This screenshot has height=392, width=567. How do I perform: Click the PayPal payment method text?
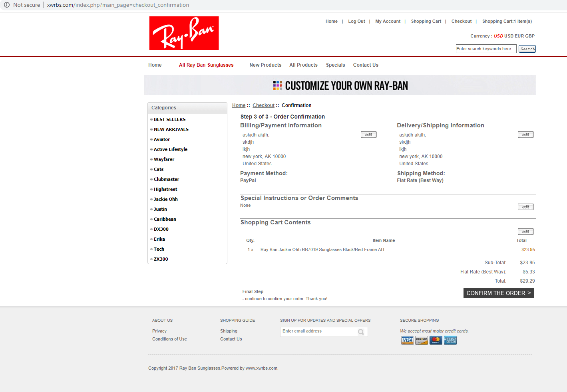[248, 180]
